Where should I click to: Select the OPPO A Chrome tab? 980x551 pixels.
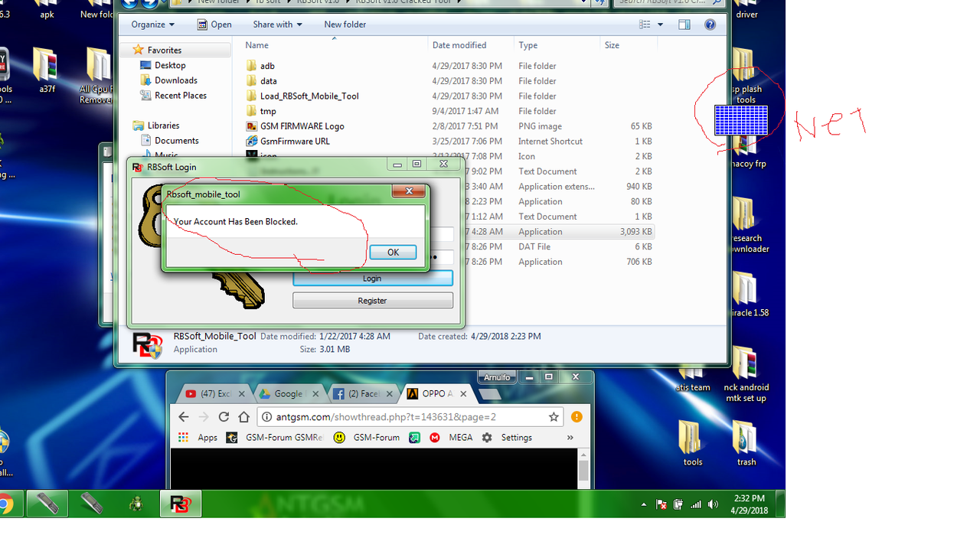pyautogui.click(x=436, y=394)
